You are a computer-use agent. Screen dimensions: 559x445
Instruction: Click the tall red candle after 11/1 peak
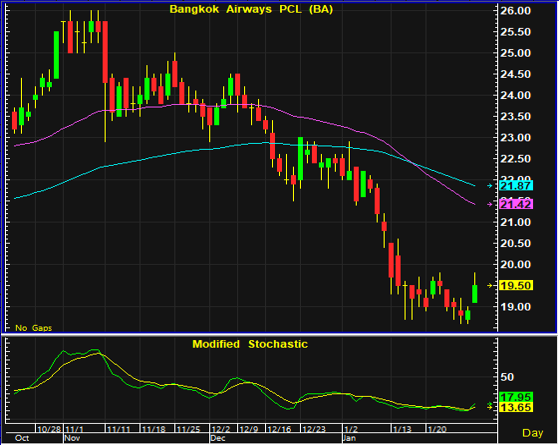[105, 52]
